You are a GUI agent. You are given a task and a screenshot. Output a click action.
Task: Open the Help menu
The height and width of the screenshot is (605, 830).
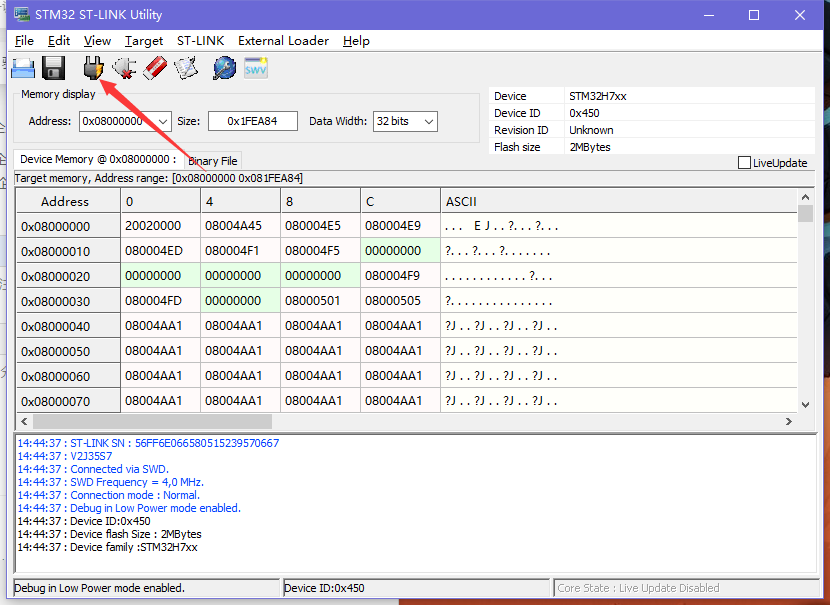(356, 41)
